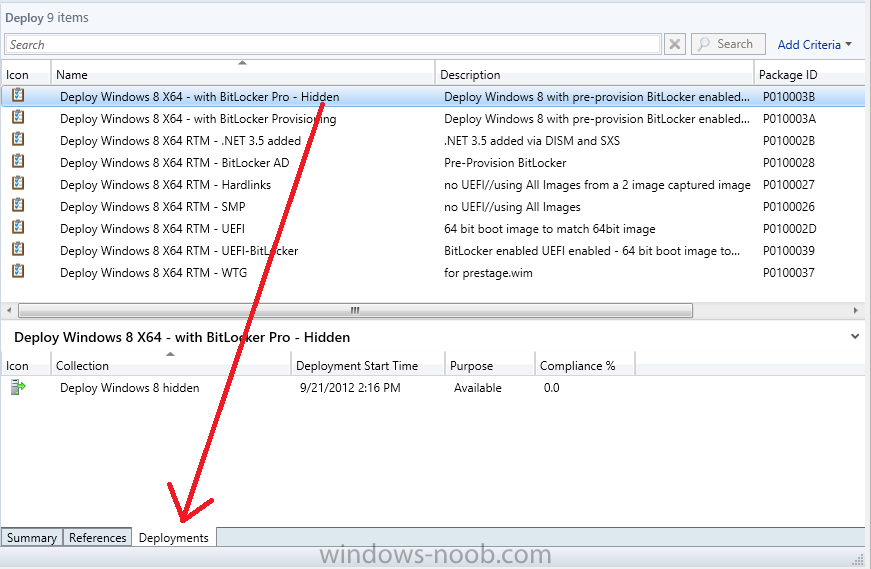The width and height of the screenshot is (871, 569).
Task: Click package ID P010003A
Action: [789, 119]
